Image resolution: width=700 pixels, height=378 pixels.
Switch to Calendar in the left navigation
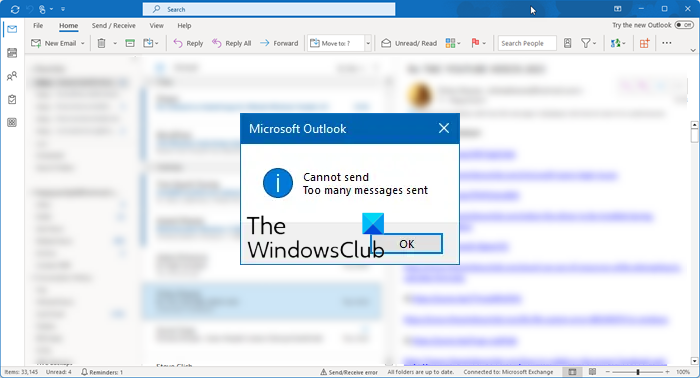click(x=12, y=53)
